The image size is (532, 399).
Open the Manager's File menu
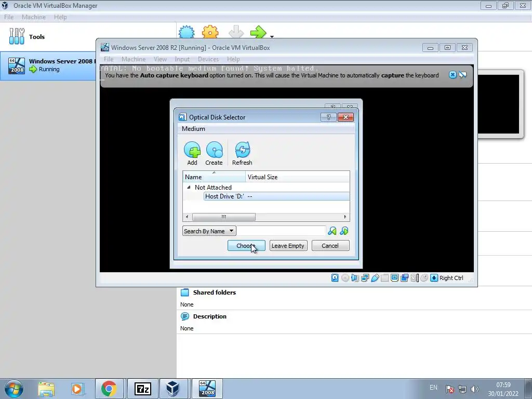pyautogui.click(x=9, y=17)
